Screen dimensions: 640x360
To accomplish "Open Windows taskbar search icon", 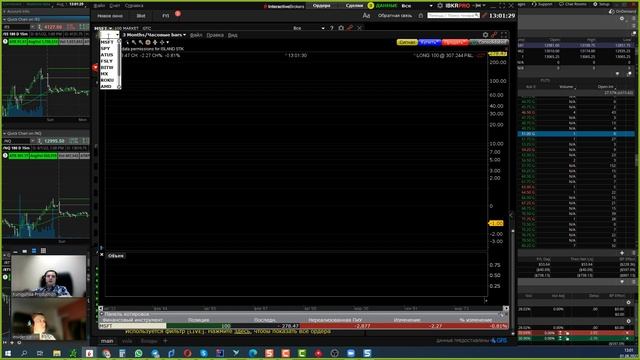I will (x=24, y=353).
